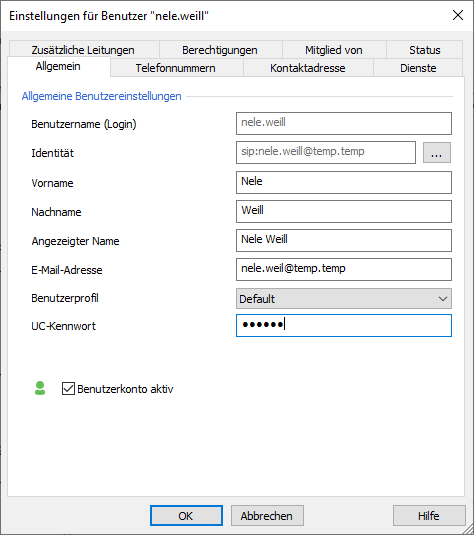Click the Angezeigter Name field

tap(344, 241)
